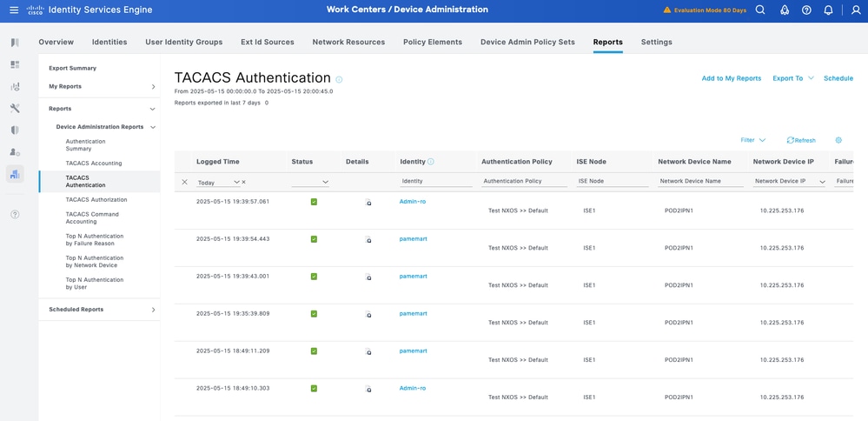Open the notifications bell
Image resolution: width=868 pixels, height=421 pixels.
pyautogui.click(x=828, y=10)
